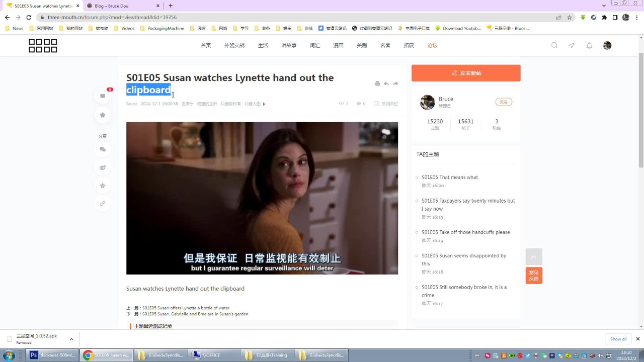Open next post Susan, Gabrielle and Bree

click(195, 314)
